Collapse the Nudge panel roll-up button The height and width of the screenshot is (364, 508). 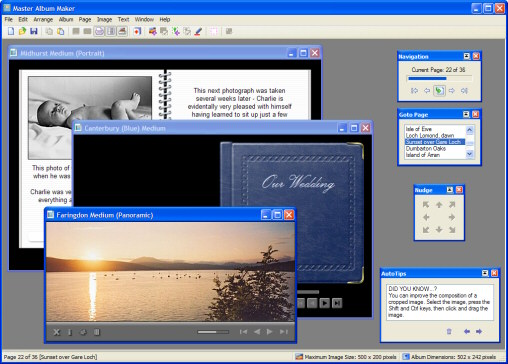(x=450, y=190)
